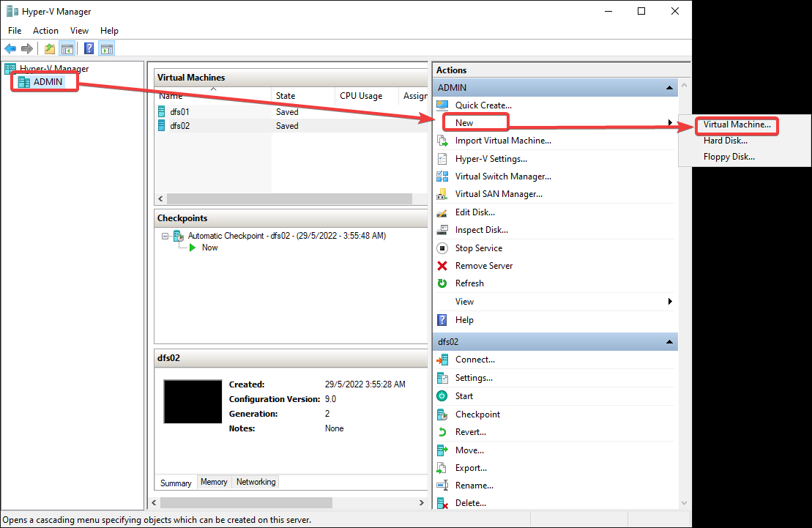Click the red X Remove Server icon
Screen dimensions: 812x528
(442, 266)
